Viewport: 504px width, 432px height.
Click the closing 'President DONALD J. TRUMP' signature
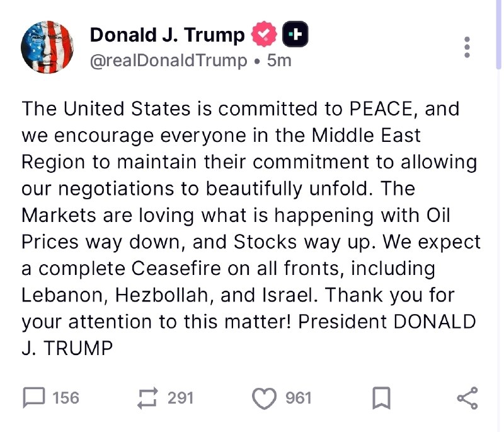387,322
